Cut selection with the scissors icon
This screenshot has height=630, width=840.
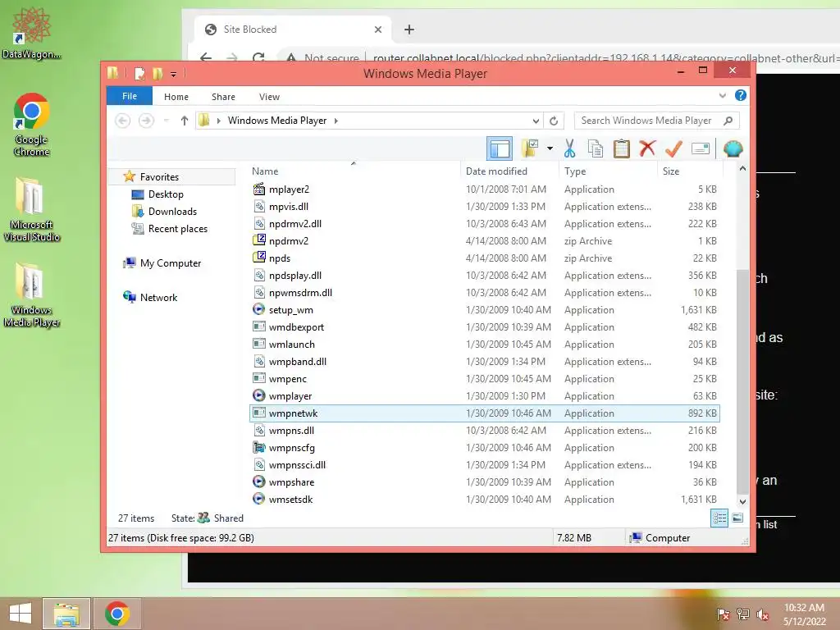point(569,148)
